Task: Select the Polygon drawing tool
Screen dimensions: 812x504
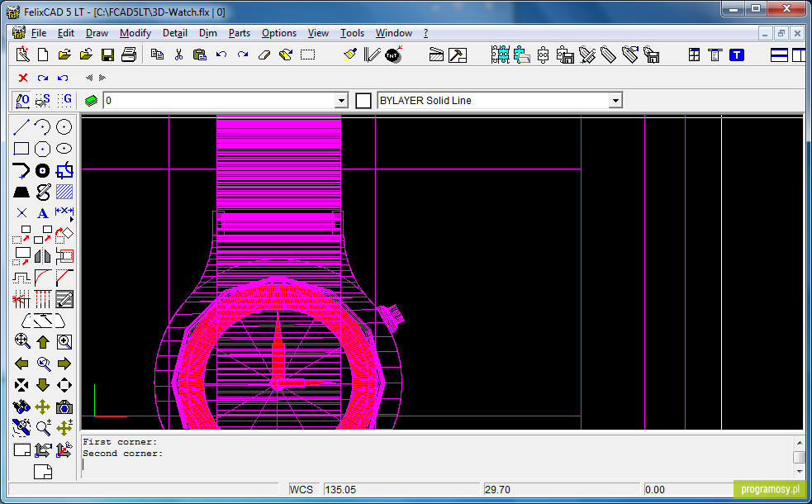Action: click(x=42, y=149)
